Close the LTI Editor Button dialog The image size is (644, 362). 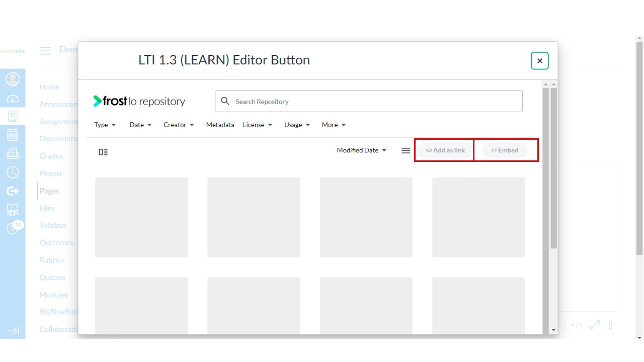[x=539, y=61]
